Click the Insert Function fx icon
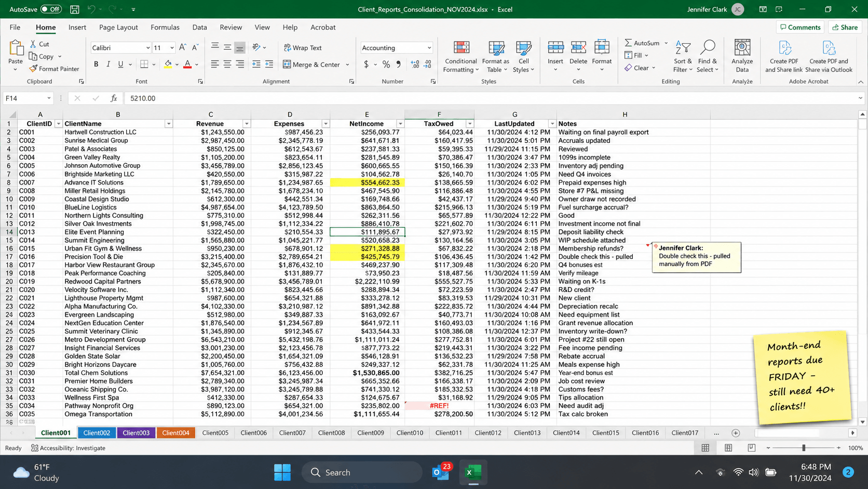This screenshot has height=489, width=868. click(x=114, y=98)
